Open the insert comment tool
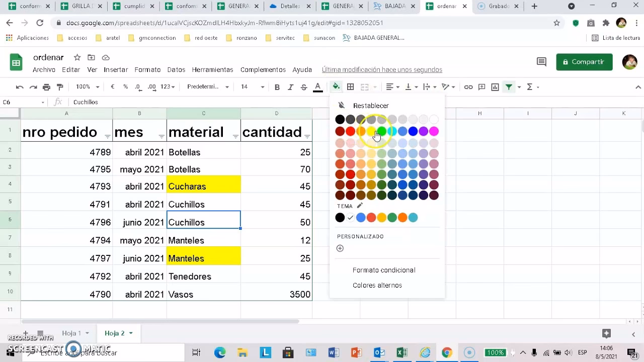This screenshot has height=362, width=644. [x=481, y=86]
